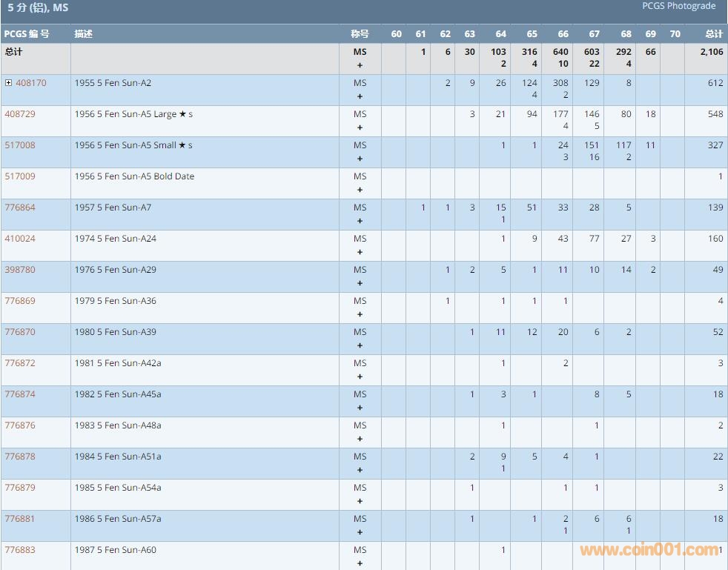This screenshot has height=570, width=728.
Task: Click PCGS number 410024
Action: [20, 239]
